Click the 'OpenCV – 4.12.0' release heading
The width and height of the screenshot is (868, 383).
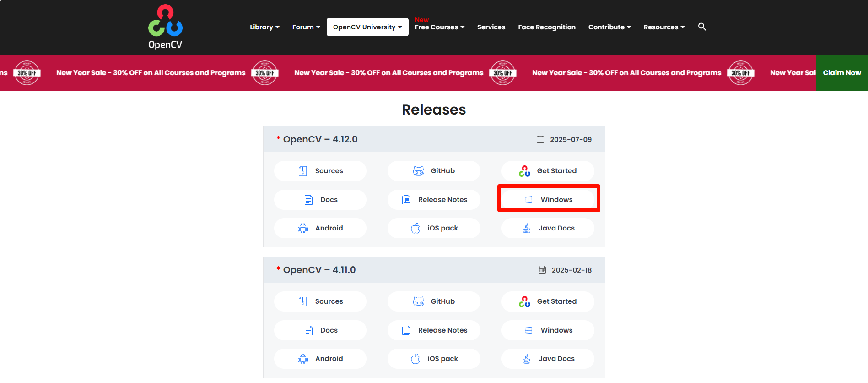pos(320,139)
